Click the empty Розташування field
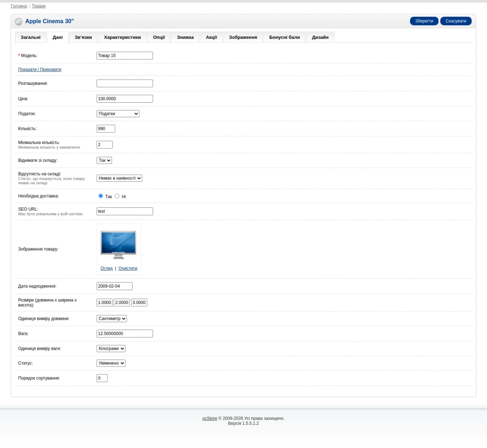The image size is (487, 448). point(125,84)
